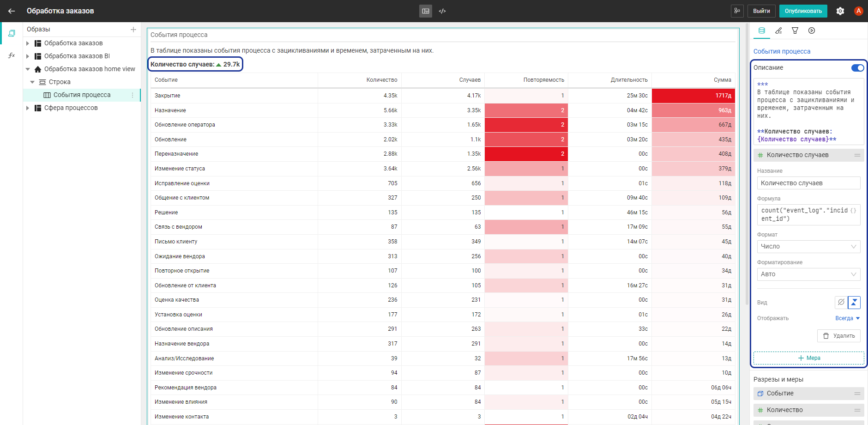Collapse Обработка заказов home view node
Image resolution: width=868 pixels, height=425 pixels.
[x=28, y=69]
